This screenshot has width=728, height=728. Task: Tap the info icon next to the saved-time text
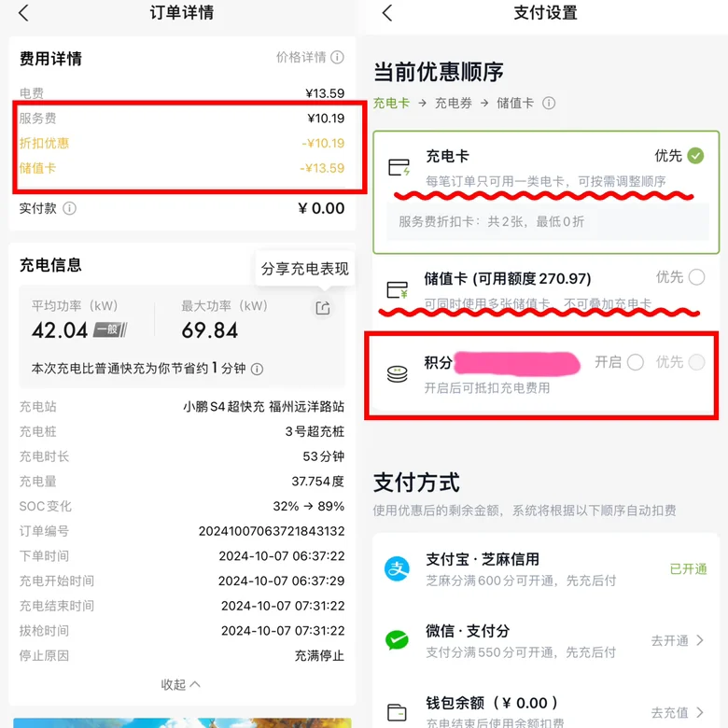257,369
